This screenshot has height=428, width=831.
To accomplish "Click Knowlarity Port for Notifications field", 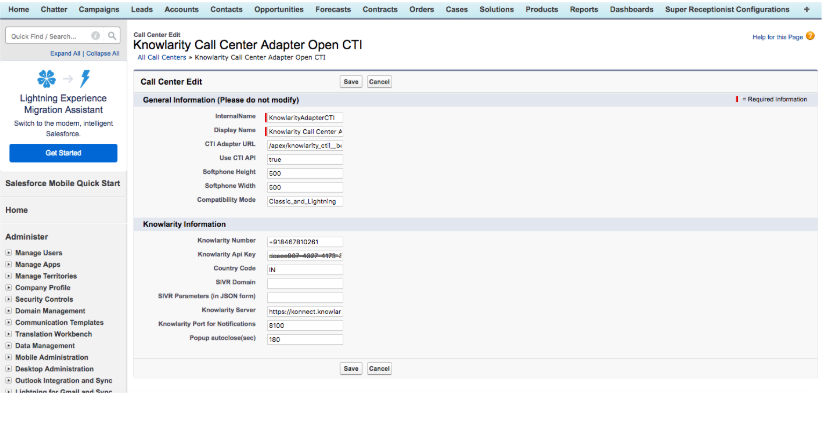I will pos(305,325).
